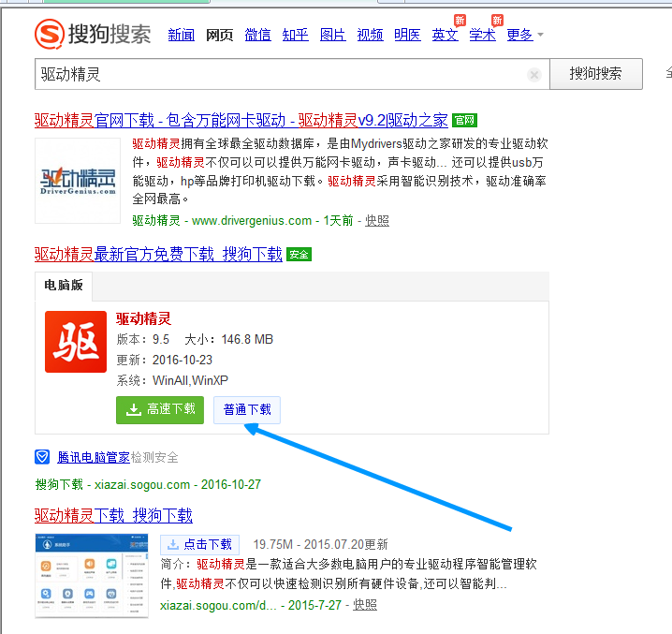Switch to the 微信 search tab
The image size is (672, 634).
pyautogui.click(x=257, y=35)
